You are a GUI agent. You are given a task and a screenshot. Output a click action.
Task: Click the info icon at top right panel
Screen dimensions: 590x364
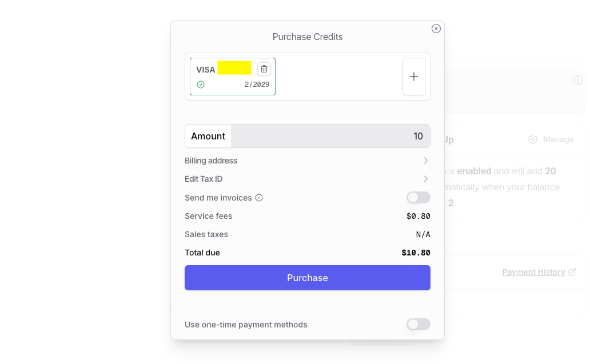578,80
